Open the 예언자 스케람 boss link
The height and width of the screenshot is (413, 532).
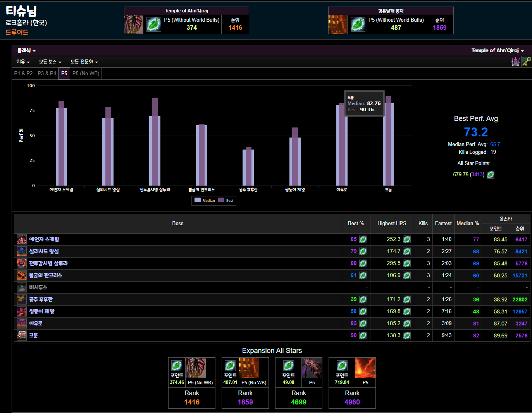(44, 239)
